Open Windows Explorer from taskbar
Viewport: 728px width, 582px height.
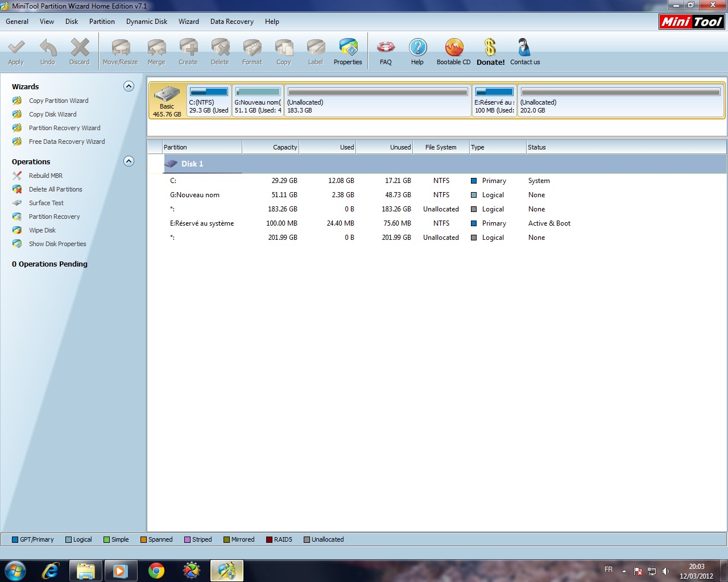(86, 570)
